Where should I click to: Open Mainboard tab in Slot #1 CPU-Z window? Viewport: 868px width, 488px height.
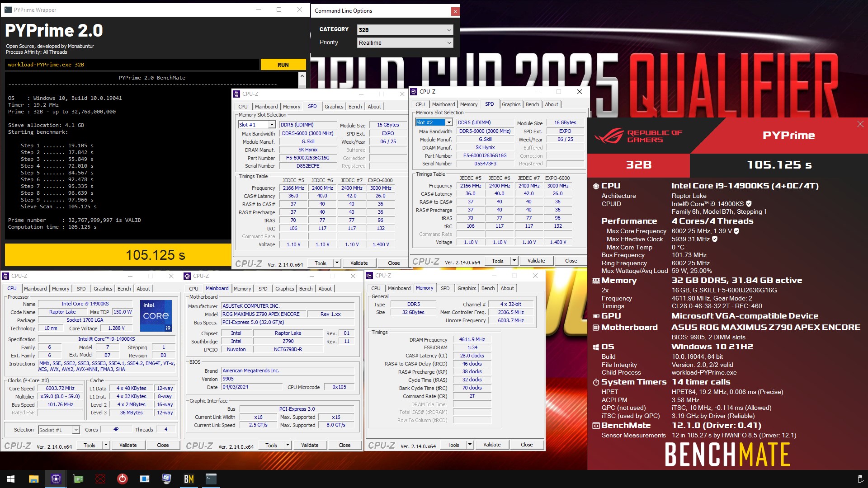click(x=266, y=107)
